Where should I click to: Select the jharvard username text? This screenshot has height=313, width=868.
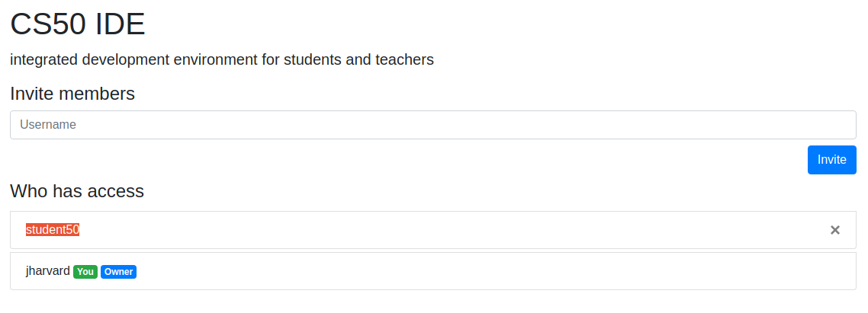[47, 271]
